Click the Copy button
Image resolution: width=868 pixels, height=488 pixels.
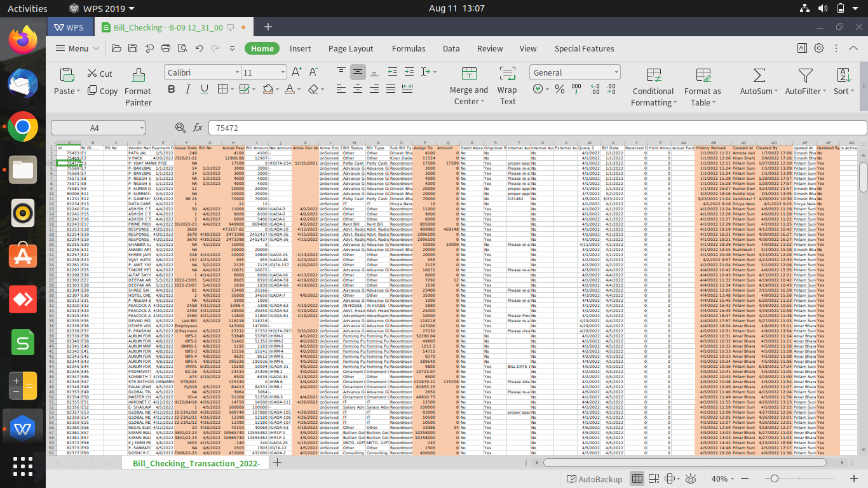pos(102,91)
